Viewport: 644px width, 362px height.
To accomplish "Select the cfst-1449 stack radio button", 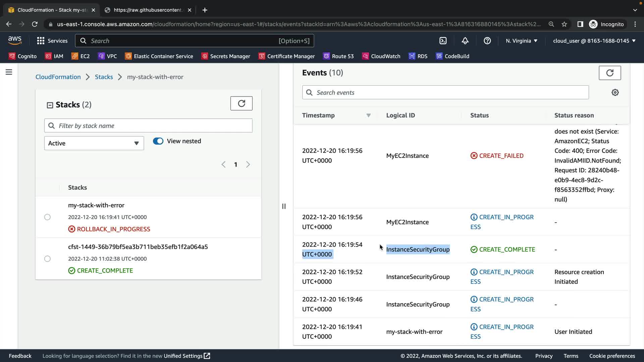I will [47, 259].
